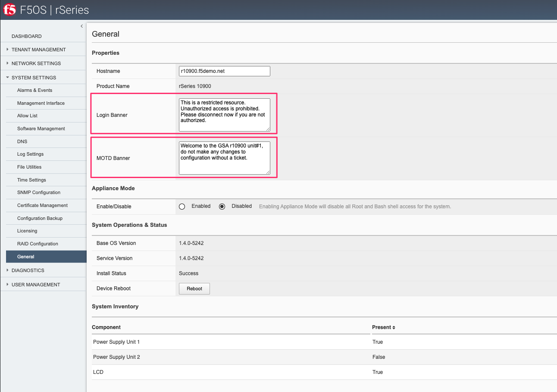Click the False value for Power Supply Unit 2
The height and width of the screenshot is (392, 557).
coord(379,357)
